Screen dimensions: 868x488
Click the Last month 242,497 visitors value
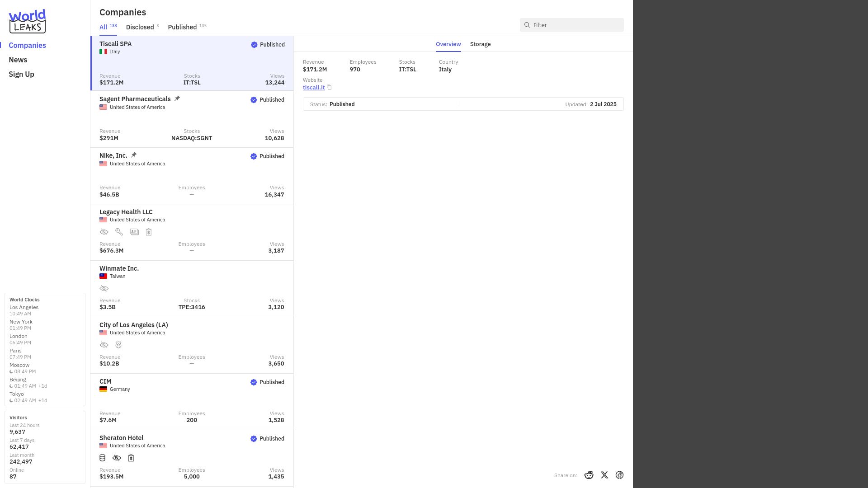coord(21,462)
